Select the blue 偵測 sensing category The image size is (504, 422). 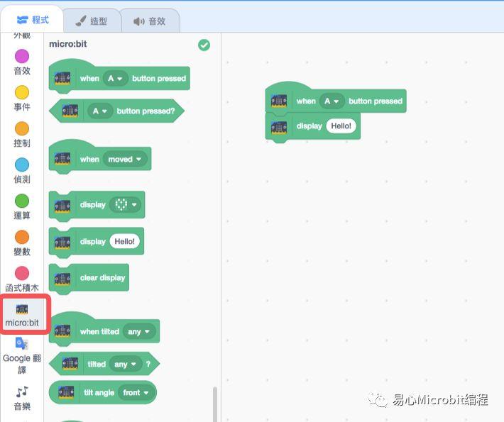(22, 171)
